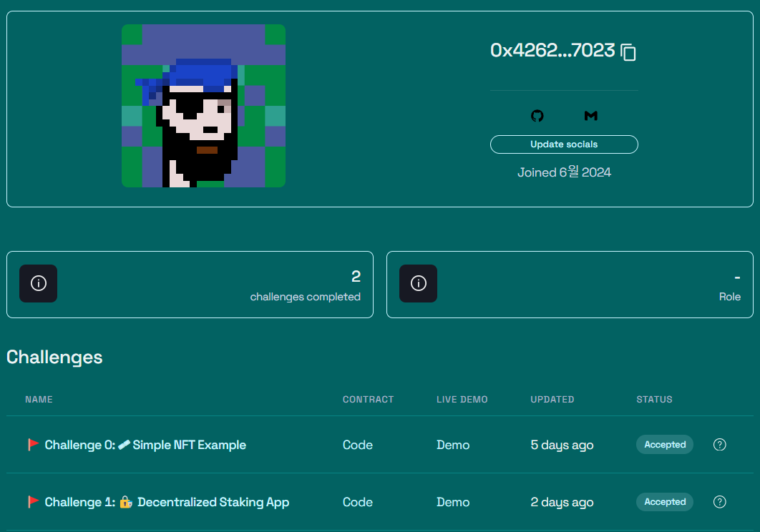Click the Joined 6월 2024 text
The image size is (760, 532).
[x=564, y=172]
